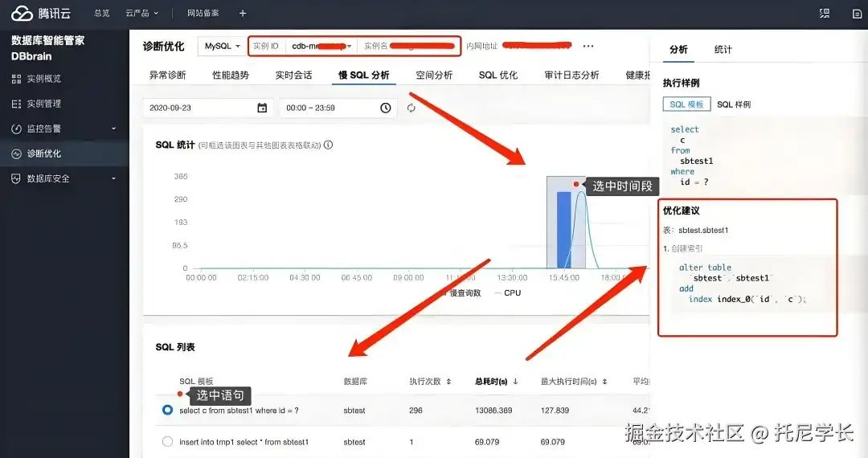Click the 数据库 column header
The image size is (868, 458).
(355, 381)
